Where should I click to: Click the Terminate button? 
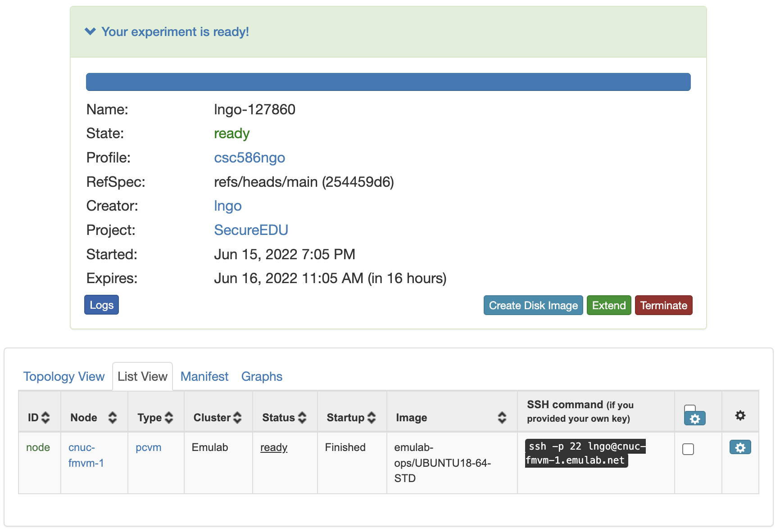(x=663, y=305)
